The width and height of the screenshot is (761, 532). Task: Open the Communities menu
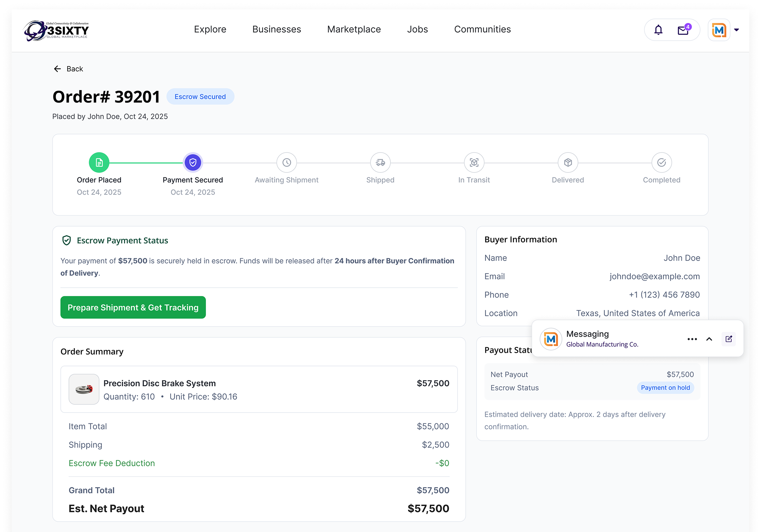[483, 29]
